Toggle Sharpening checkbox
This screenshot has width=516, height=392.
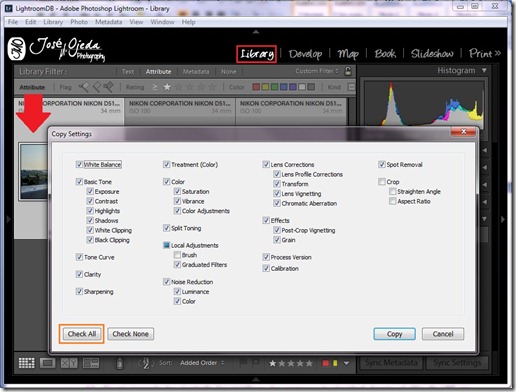point(79,291)
